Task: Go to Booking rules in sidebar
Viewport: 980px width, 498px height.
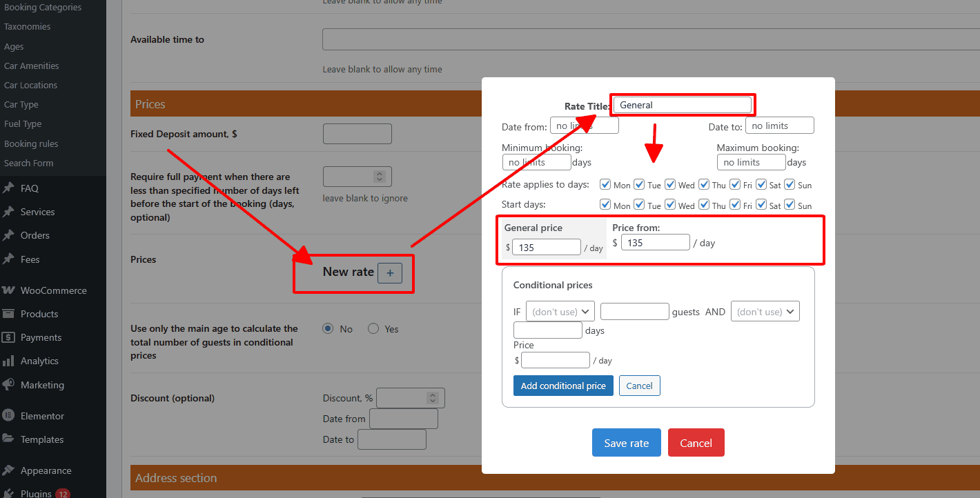Action: click(x=31, y=144)
